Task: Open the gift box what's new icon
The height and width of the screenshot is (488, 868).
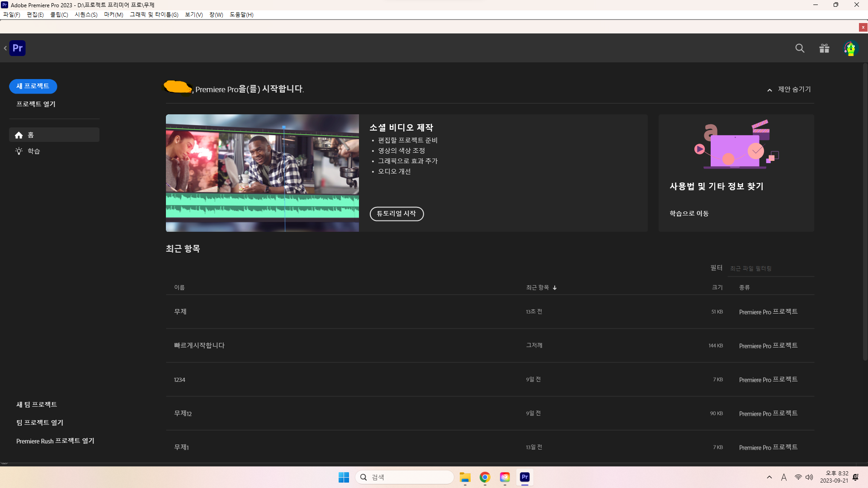Action: pyautogui.click(x=824, y=48)
